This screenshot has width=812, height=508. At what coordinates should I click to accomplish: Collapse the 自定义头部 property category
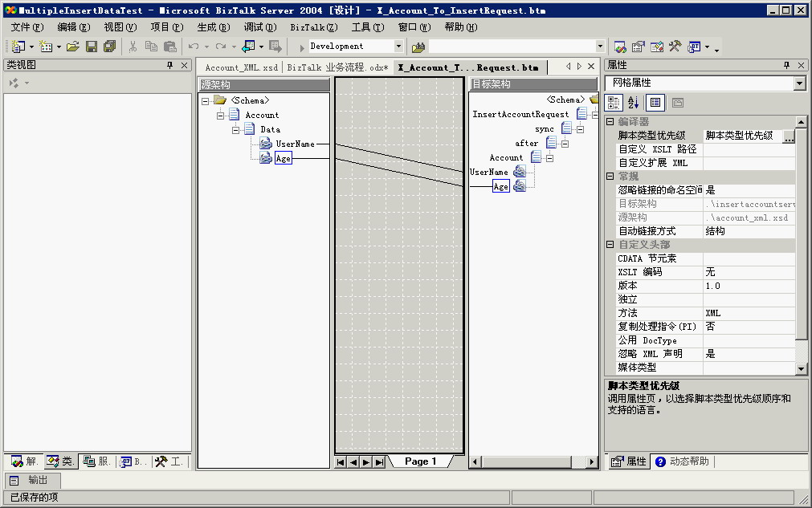pyautogui.click(x=610, y=244)
